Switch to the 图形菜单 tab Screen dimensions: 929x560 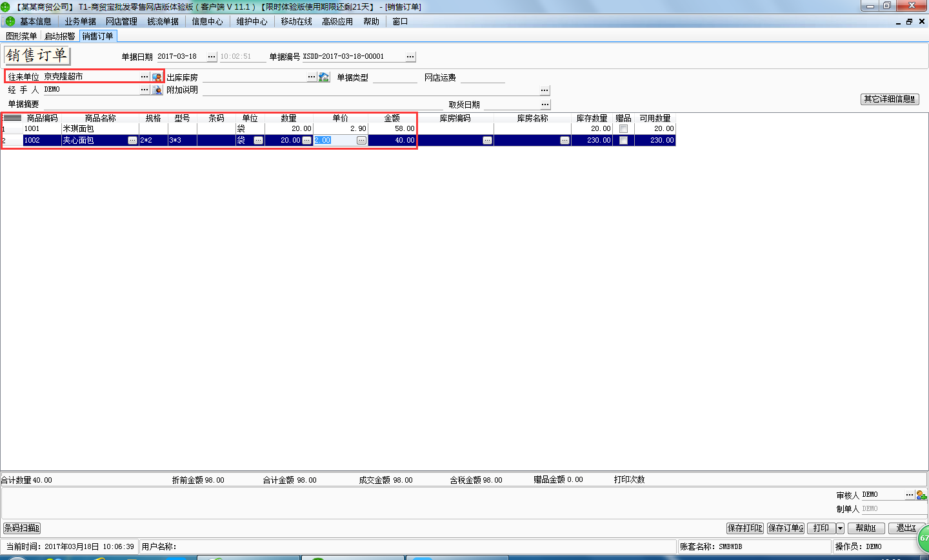pyautogui.click(x=21, y=36)
